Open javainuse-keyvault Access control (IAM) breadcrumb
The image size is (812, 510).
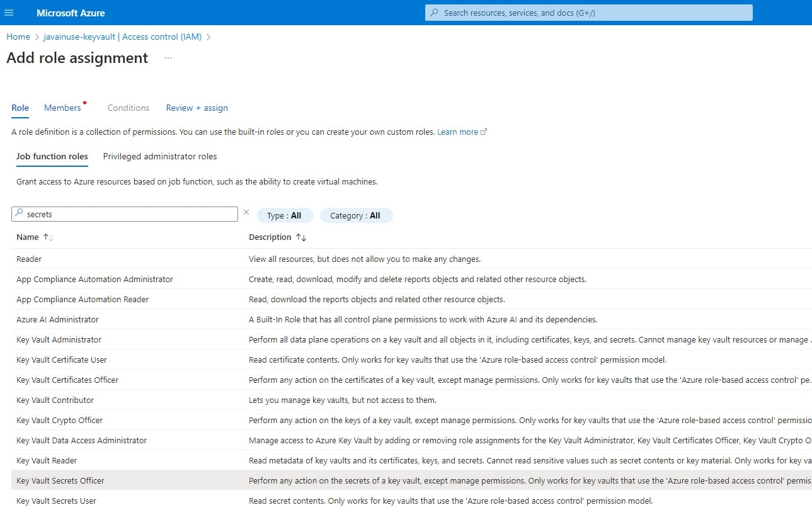tap(123, 37)
